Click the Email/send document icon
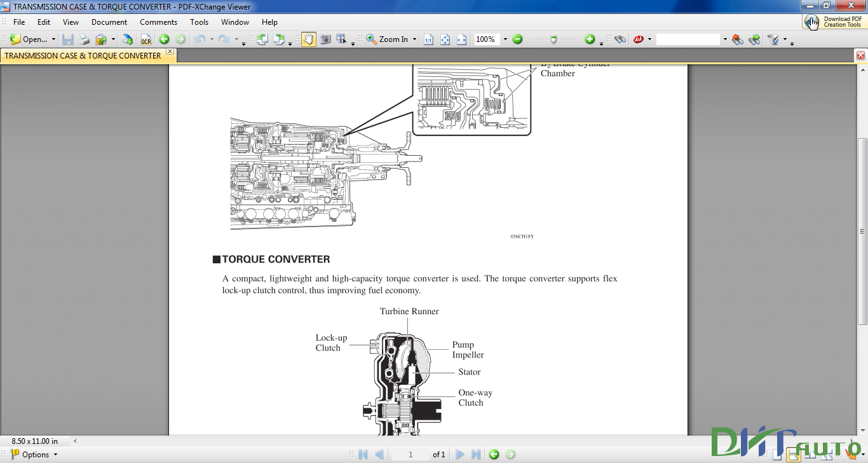 (x=101, y=39)
